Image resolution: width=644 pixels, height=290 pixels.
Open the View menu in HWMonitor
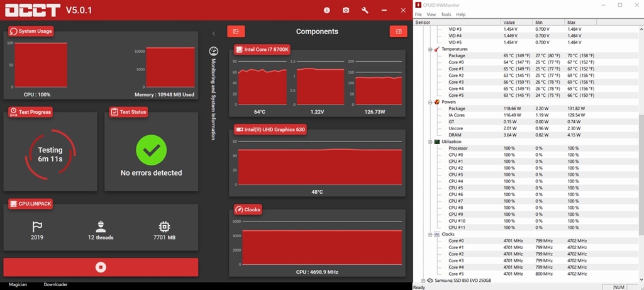(x=431, y=14)
